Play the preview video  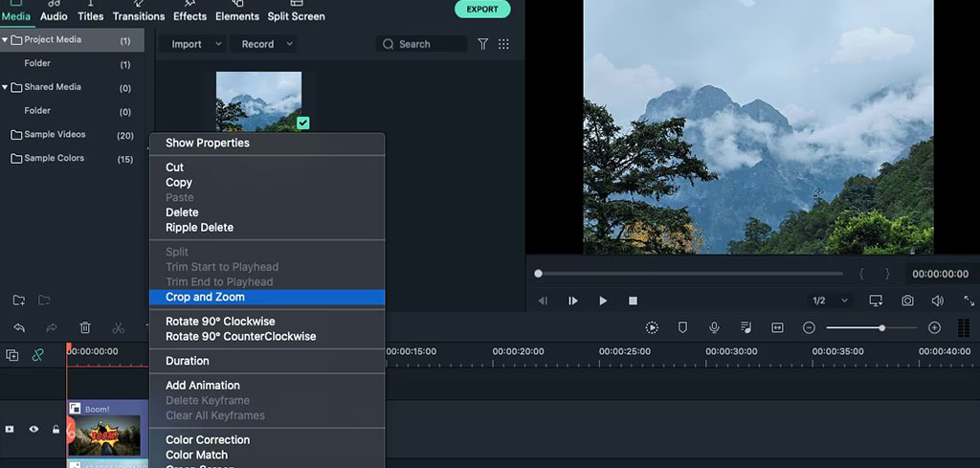click(603, 301)
